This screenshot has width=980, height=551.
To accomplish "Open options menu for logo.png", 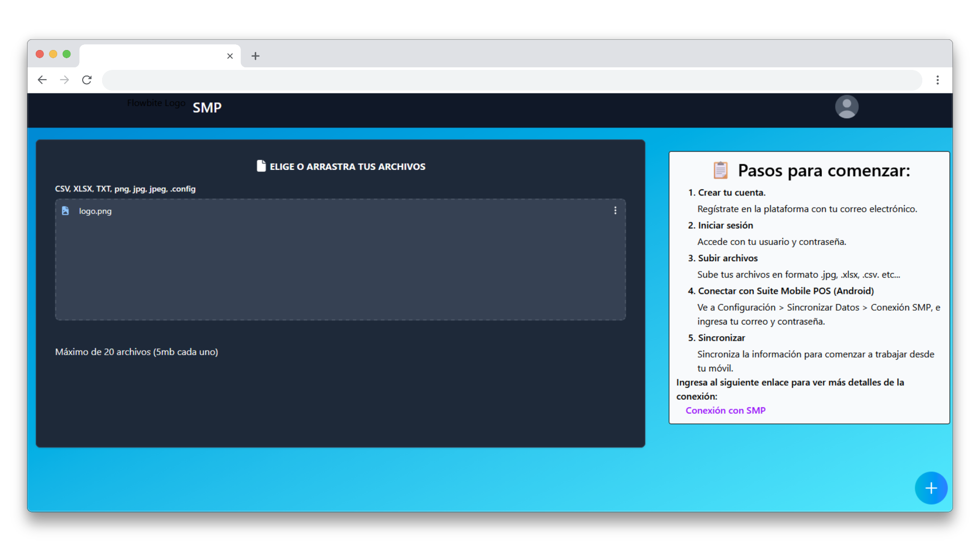I will pyautogui.click(x=615, y=211).
